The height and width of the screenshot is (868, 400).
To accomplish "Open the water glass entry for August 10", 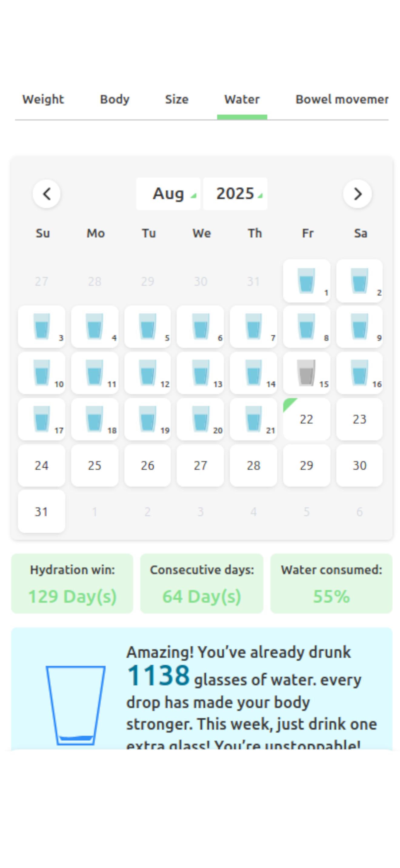I will point(42,373).
